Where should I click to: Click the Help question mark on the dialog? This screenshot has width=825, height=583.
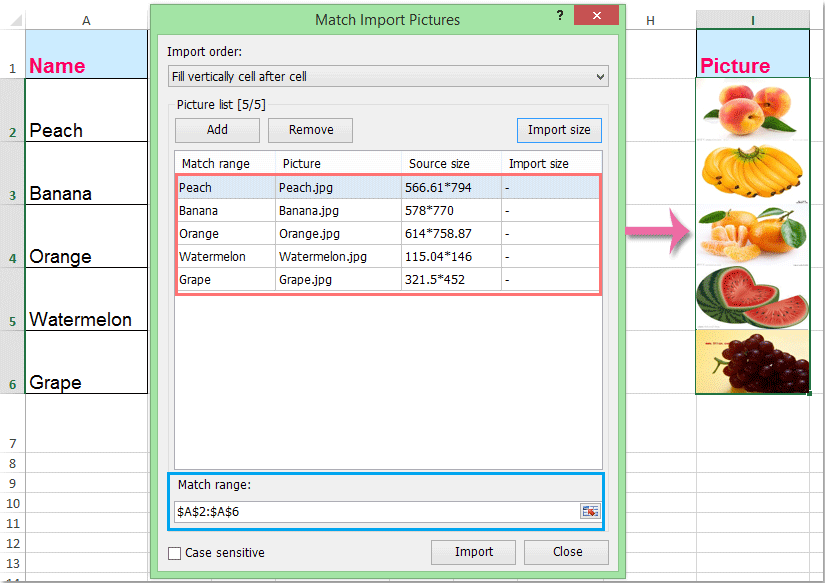(559, 16)
